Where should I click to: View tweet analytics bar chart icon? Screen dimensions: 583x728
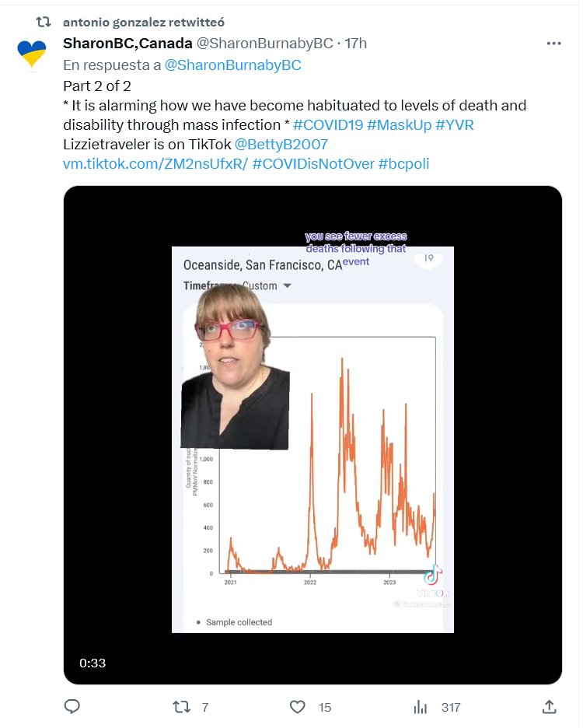coord(421,706)
